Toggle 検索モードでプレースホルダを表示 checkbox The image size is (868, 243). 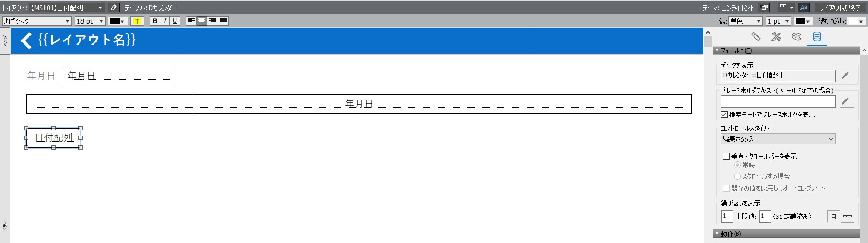coord(724,114)
